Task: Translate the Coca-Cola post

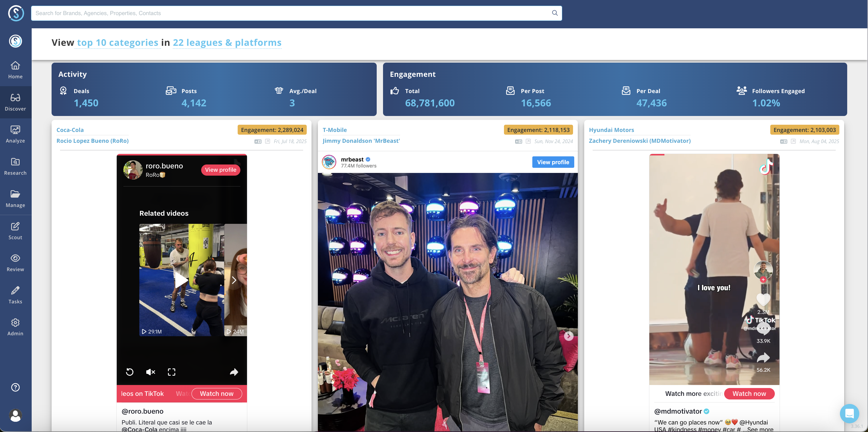Action: 258,142
